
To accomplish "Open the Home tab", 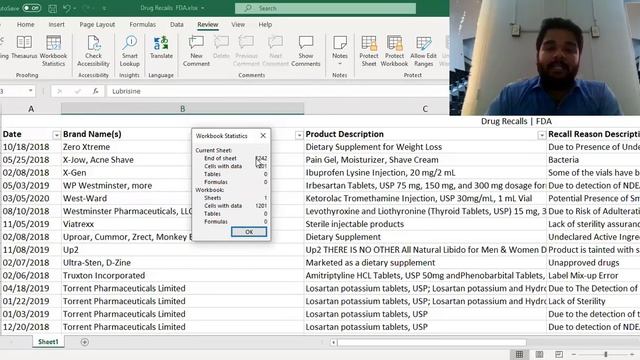I will [25, 24].
